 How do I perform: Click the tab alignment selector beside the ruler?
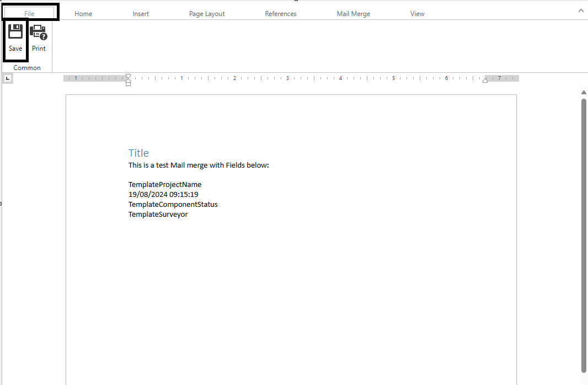click(8, 79)
